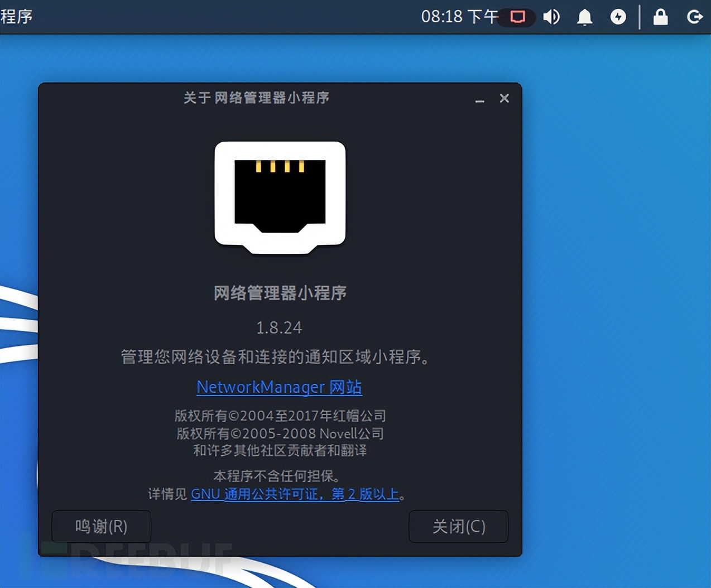Log out via the exit arrow icon
The image size is (711, 588).
(694, 17)
